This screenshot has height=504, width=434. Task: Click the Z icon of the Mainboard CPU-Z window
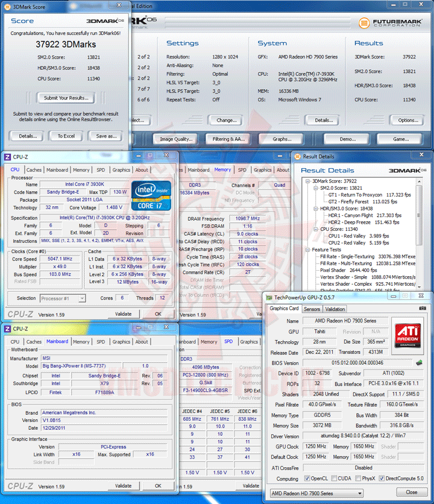(7, 329)
